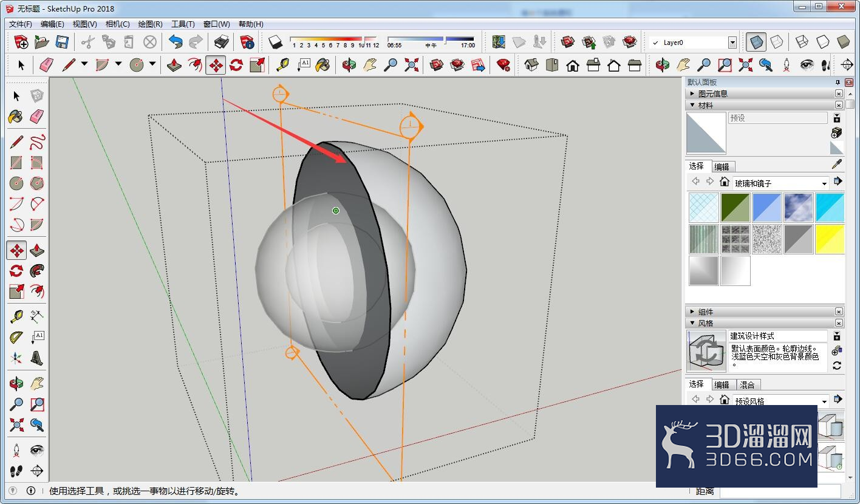Toggle the Shadows display button
This screenshot has height=504, width=860.
pyautogui.click(x=275, y=42)
